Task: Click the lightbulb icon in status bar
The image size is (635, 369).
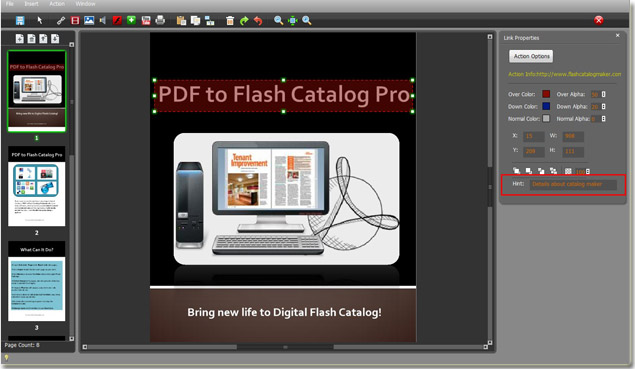Action: click(6, 358)
